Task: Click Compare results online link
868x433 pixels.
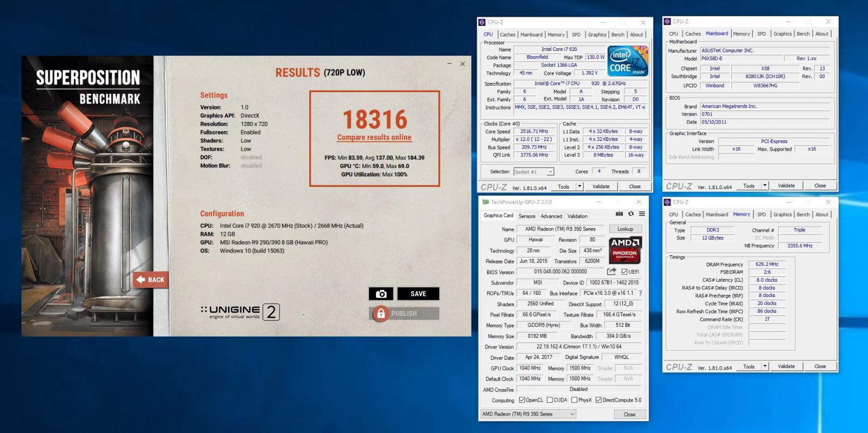Action: click(x=374, y=138)
